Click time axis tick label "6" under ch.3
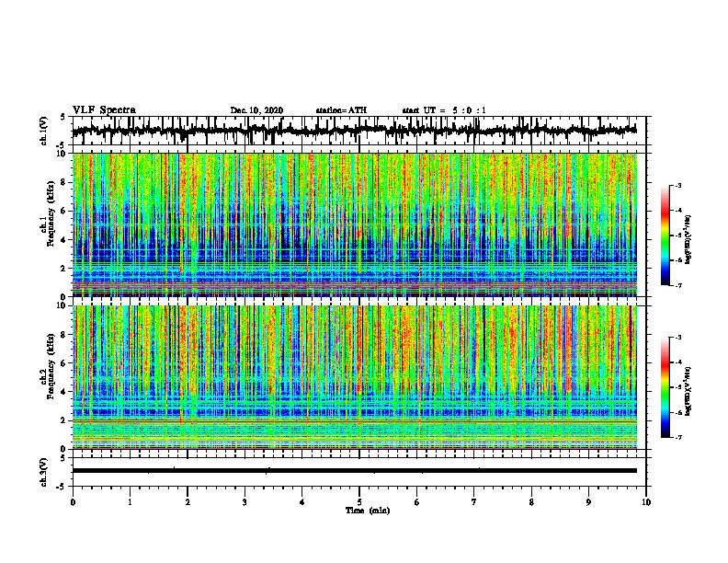The height and width of the screenshot is (563, 728). pyautogui.click(x=416, y=502)
